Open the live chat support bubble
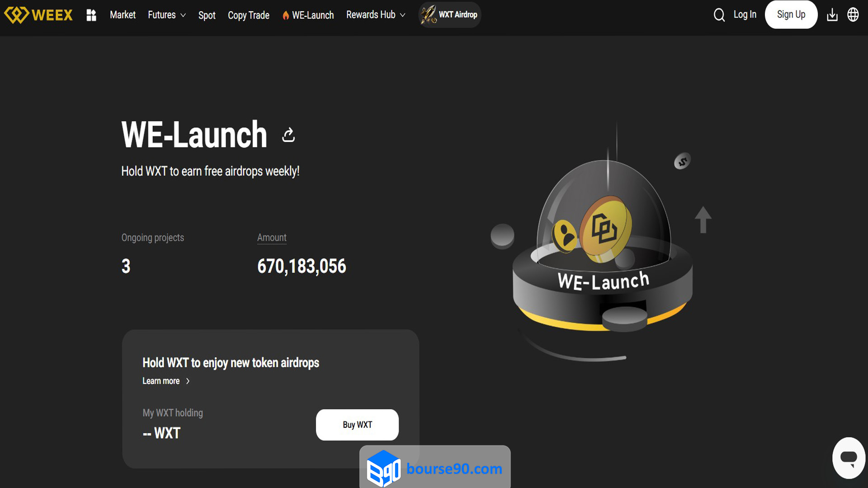Viewport: 868px width, 488px height. pyautogui.click(x=849, y=458)
